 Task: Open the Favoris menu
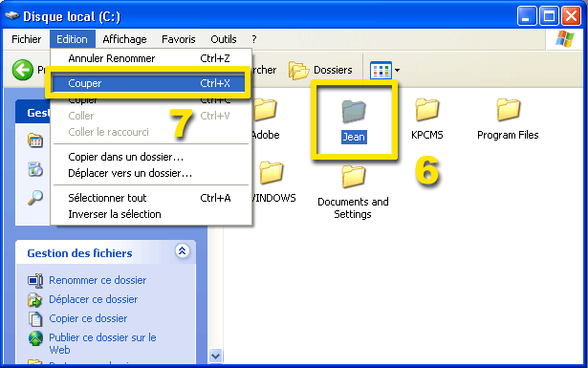pyautogui.click(x=179, y=39)
